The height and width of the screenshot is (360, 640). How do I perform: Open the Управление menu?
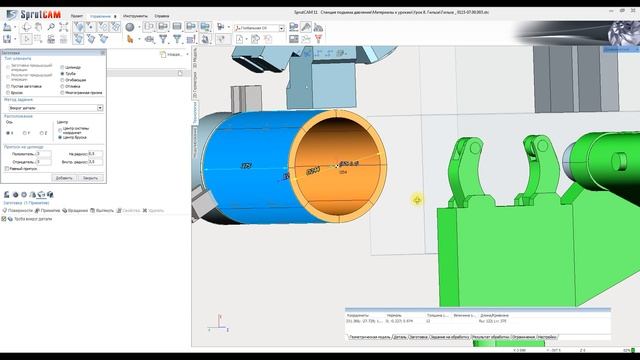tap(100, 16)
